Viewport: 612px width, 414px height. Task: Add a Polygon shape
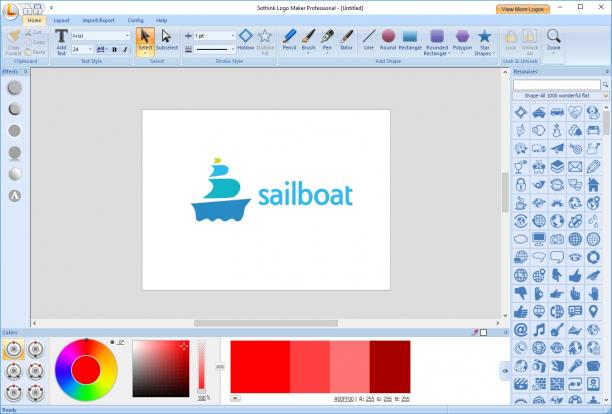point(462,40)
